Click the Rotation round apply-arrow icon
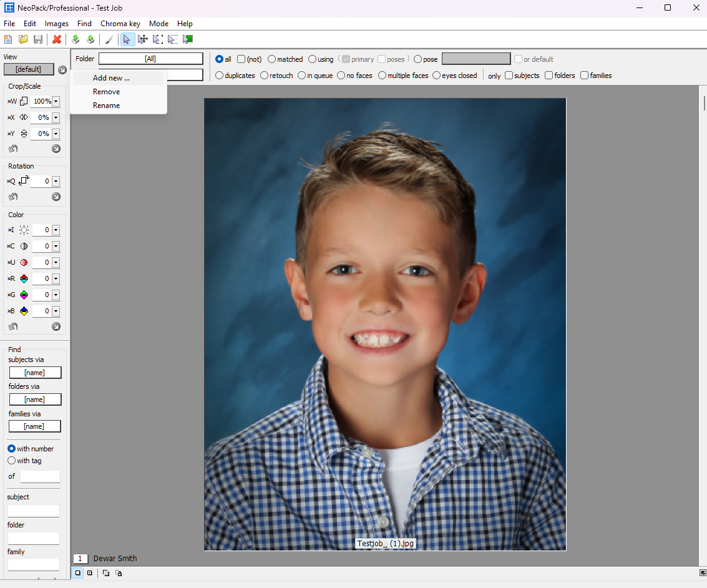Screen dimensions: 707x588 pyautogui.click(x=56, y=197)
